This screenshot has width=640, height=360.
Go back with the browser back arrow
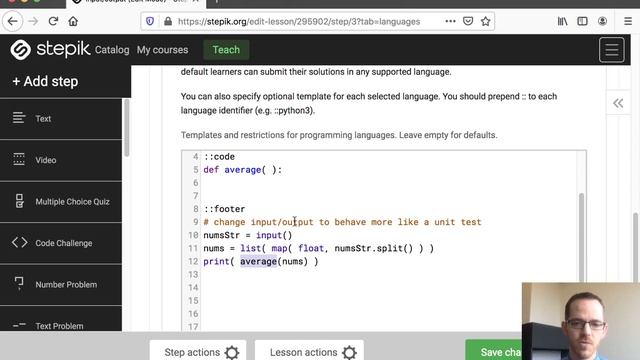(12, 21)
